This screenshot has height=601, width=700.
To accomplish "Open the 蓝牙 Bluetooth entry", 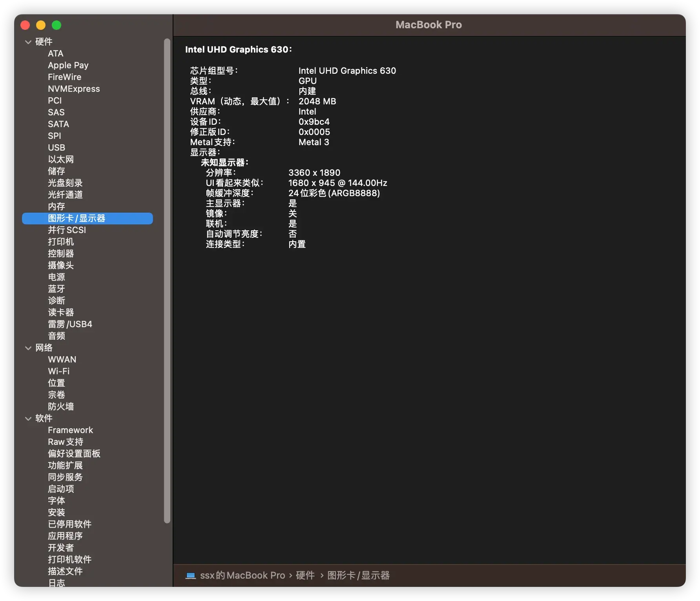I will pos(57,289).
